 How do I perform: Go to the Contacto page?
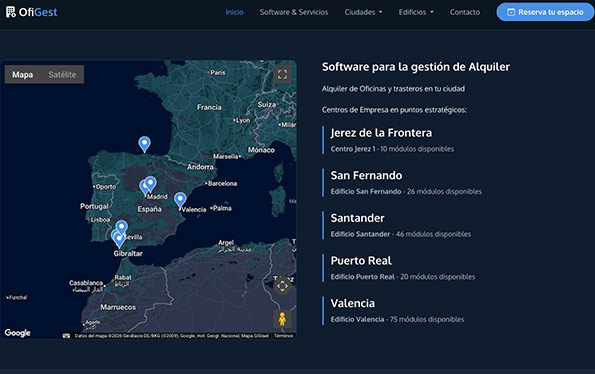click(464, 12)
